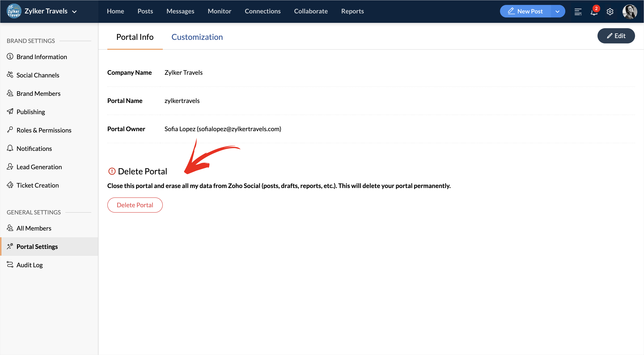
Task: Click the Zylker Travels brand logo
Action: 14,11
